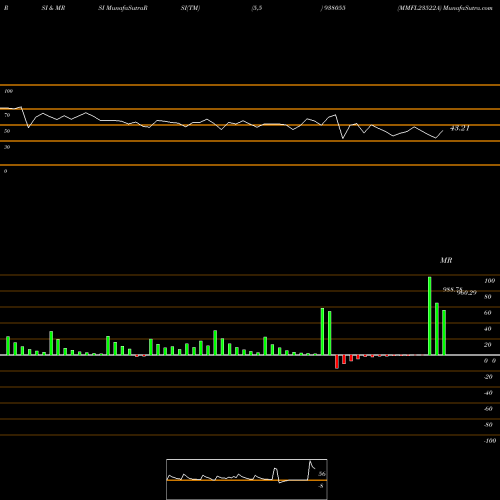Click the ') 938653' code text
Viewport: 500px width, 500px height.
(333, 8)
